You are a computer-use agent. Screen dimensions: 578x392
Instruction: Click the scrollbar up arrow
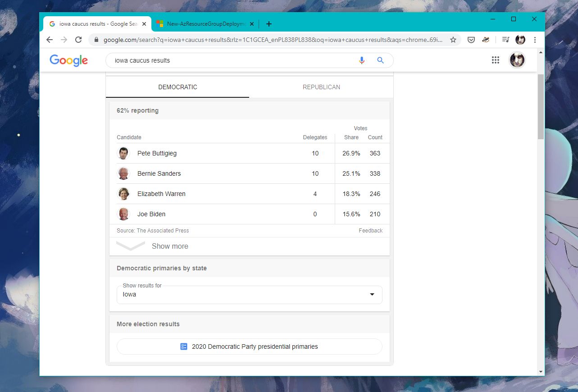click(x=541, y=52)
